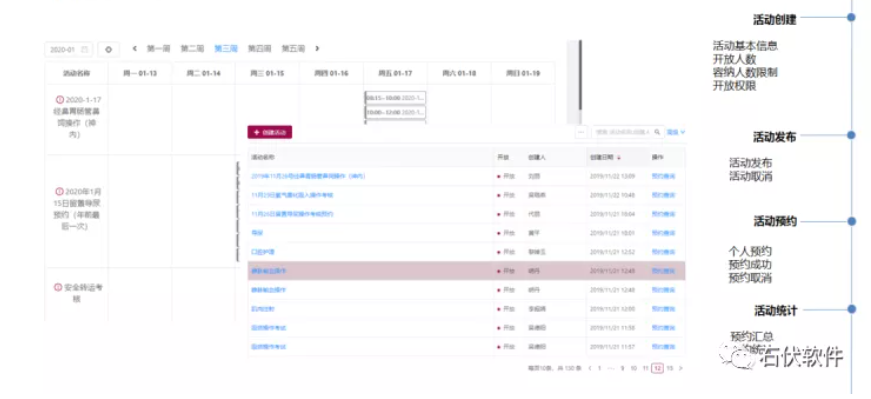Click the 2020-01 month input field
Screen dimensions: 871x399
coord(68,49)
